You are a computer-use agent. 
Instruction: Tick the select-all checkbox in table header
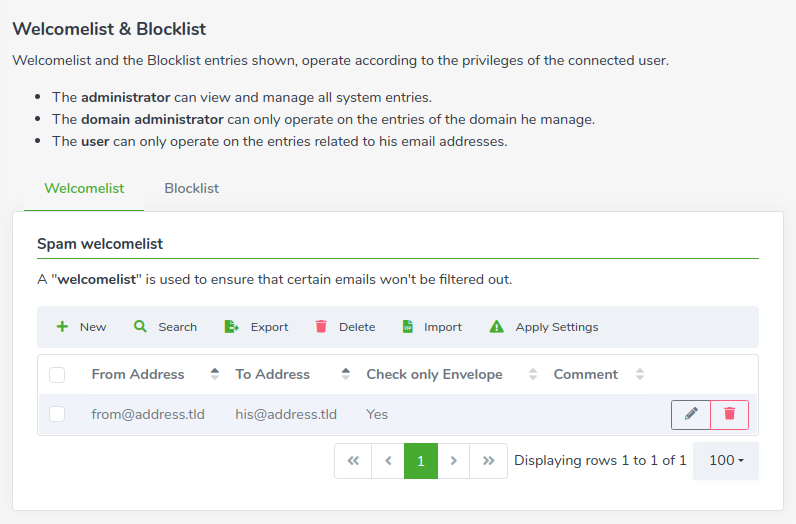click(x=57, y=375)
